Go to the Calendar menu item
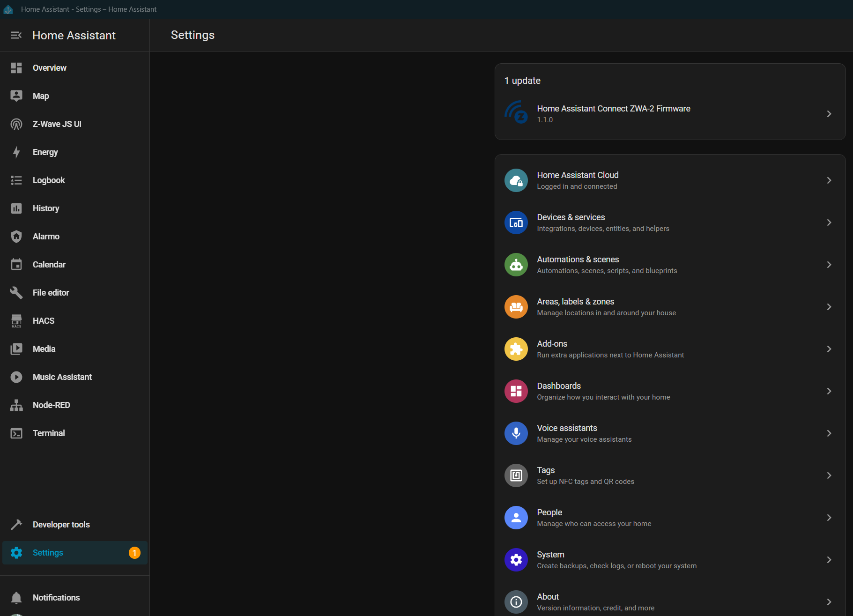 pyautogui.click(x=49, y=265)
